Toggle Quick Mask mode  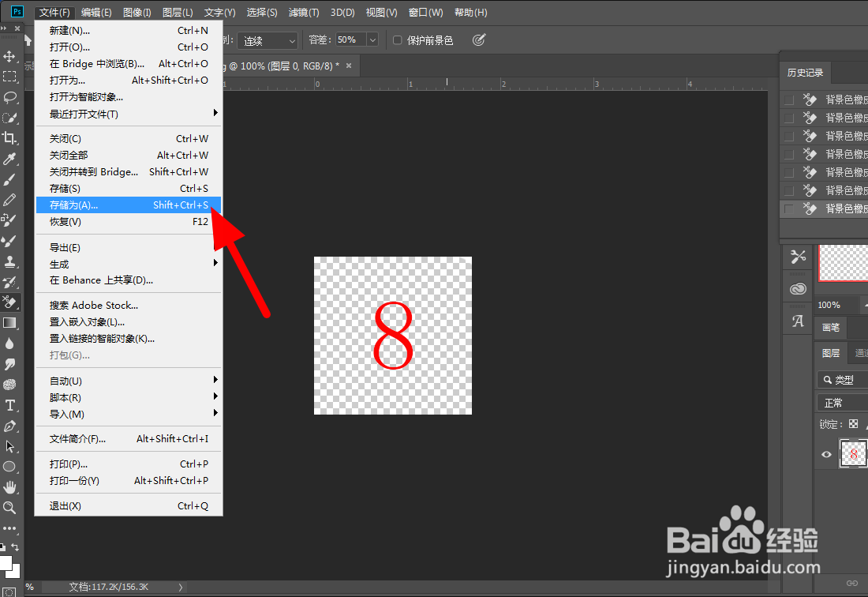pyautogui.click(x=9, y=591)
